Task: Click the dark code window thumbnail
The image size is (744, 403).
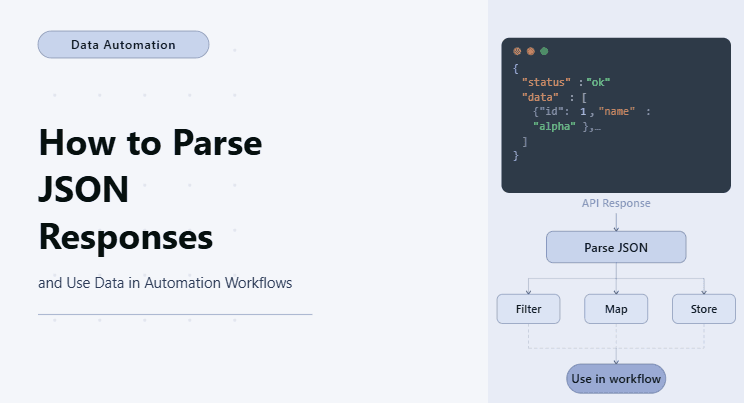Action: click(x=616, y=115)
